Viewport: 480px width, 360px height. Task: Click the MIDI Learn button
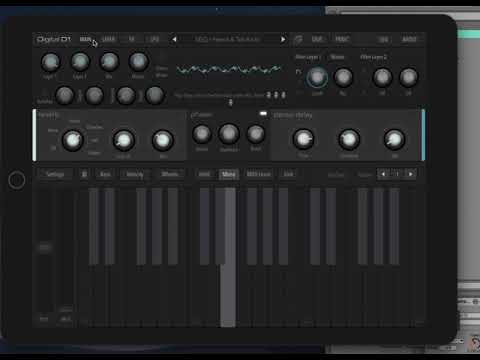pos(258,174)
